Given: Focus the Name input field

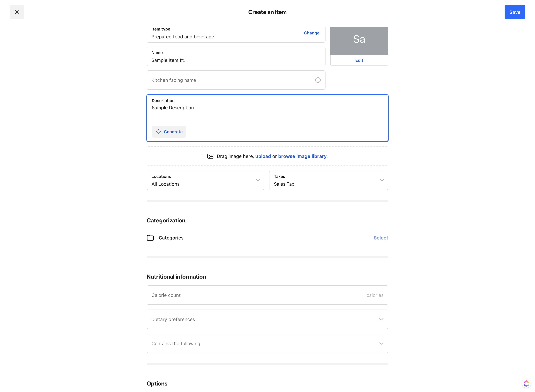Looking at the screenshot, I should tap(236, 60).
